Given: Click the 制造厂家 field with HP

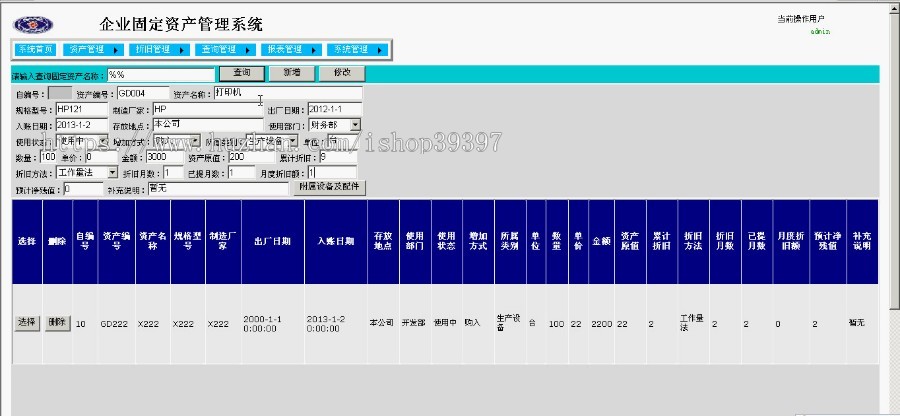Looking at the screenshot, I should coord(208,109).
